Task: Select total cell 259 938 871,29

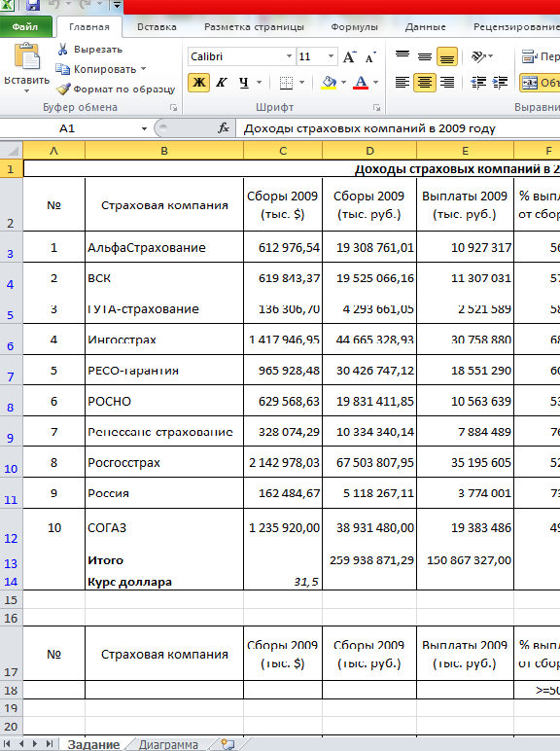Action: click(369, 560)
